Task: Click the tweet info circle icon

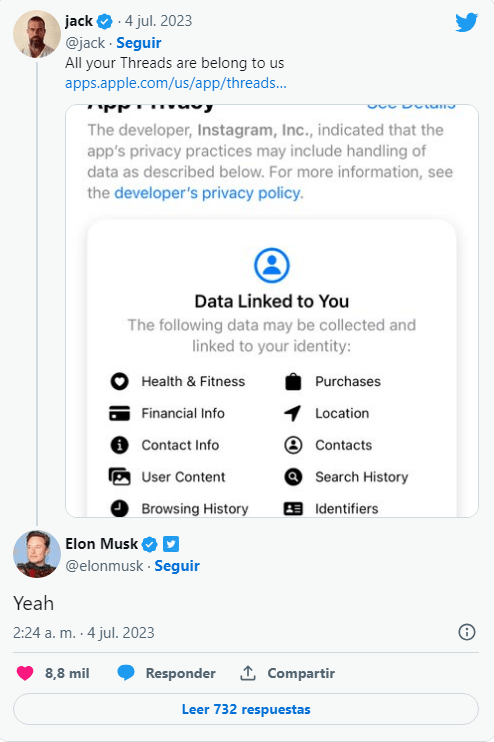Action: (467, 632)
